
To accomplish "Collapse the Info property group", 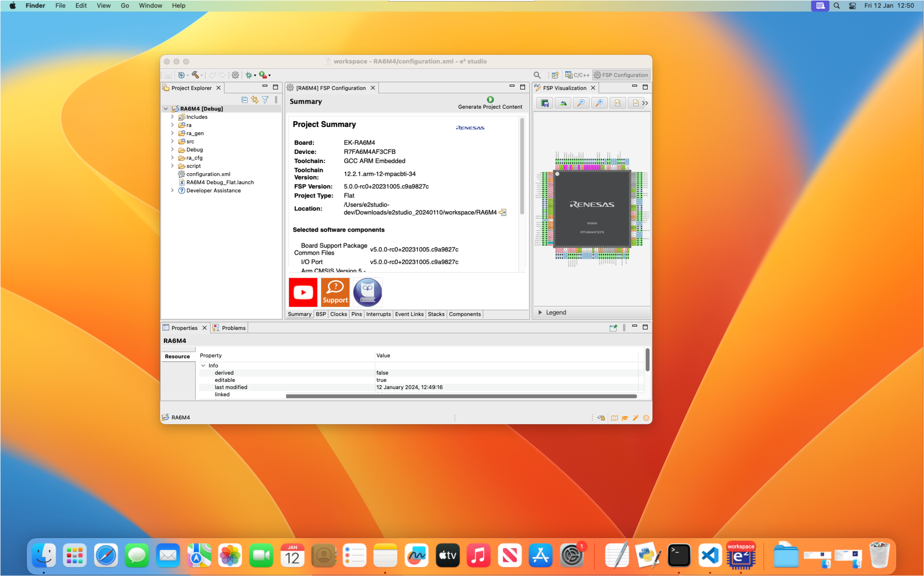I will tap(203, 366).
